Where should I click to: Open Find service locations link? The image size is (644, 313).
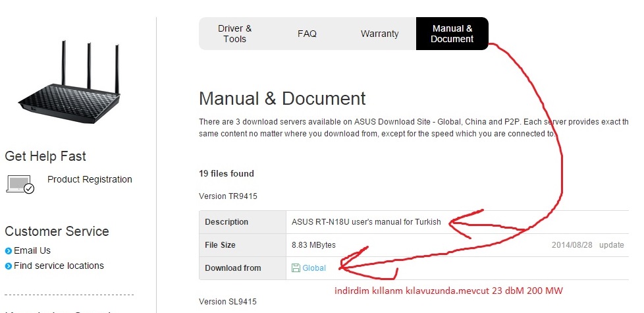pyautogui.click(x=59, y=266)
